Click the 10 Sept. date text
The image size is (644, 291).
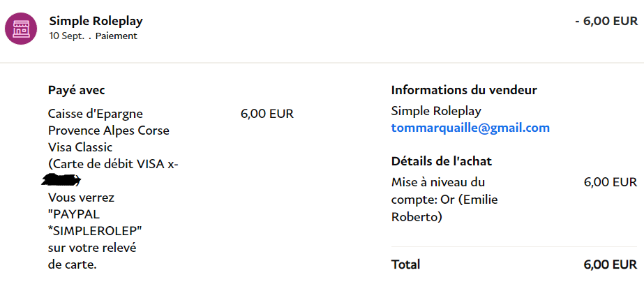point(66,36)
